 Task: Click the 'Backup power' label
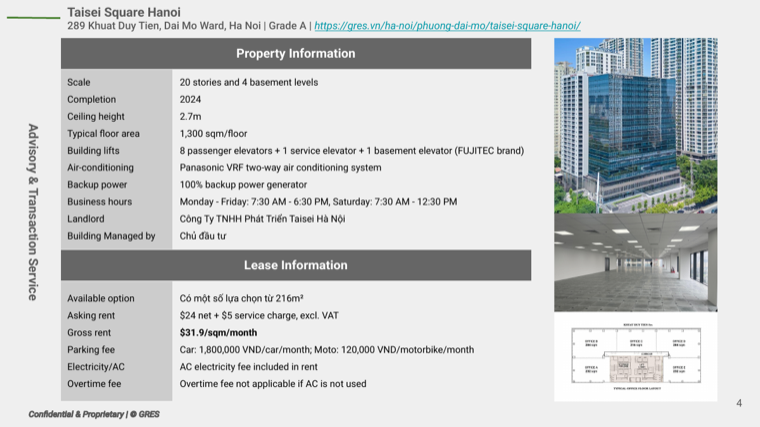click(x=97, y=185)
